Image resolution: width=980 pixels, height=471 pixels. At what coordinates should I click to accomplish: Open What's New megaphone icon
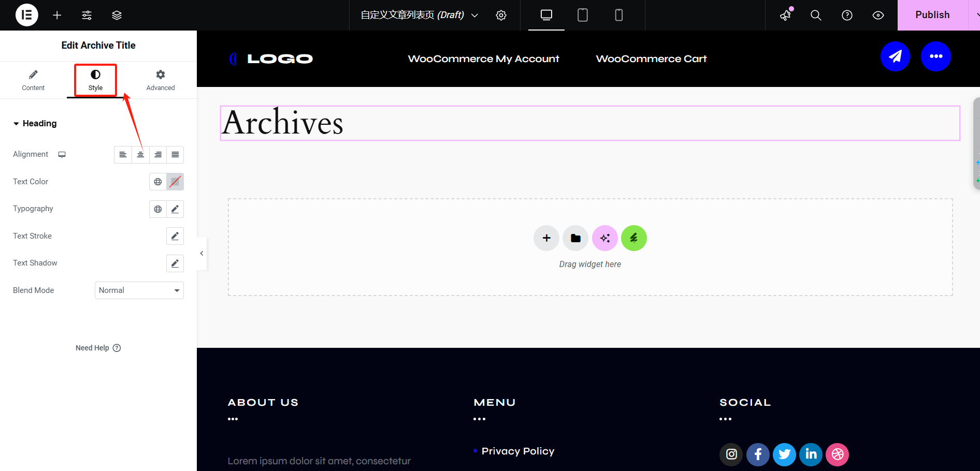[x=786, y=15]
